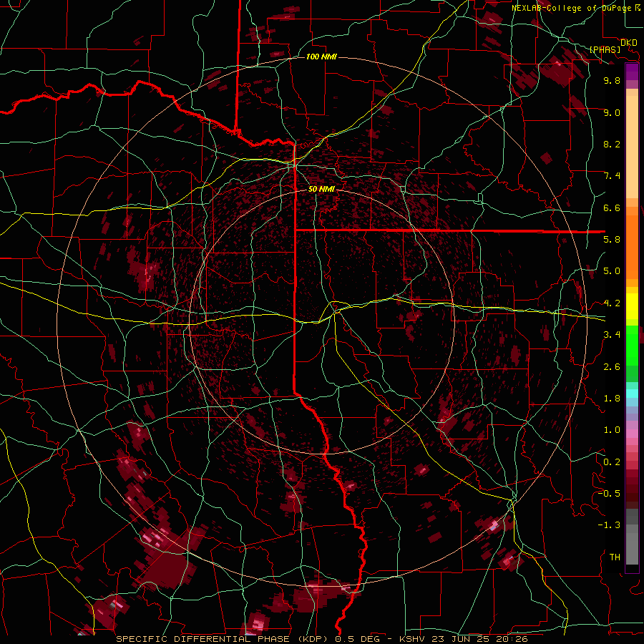Click the SPECIFIC DIFFERENTIAL PHASE caption text
This screenshot has width=644, height=644.
203,639
